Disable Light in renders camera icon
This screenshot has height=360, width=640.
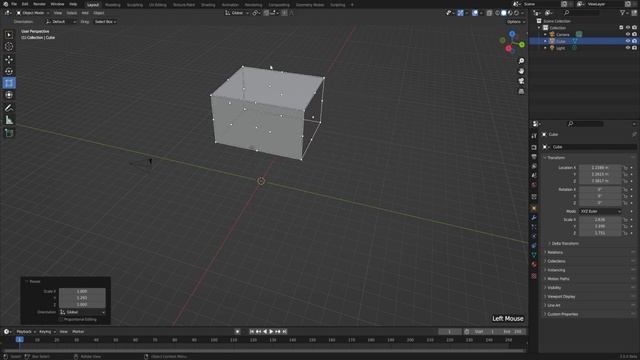coord(634,48)
